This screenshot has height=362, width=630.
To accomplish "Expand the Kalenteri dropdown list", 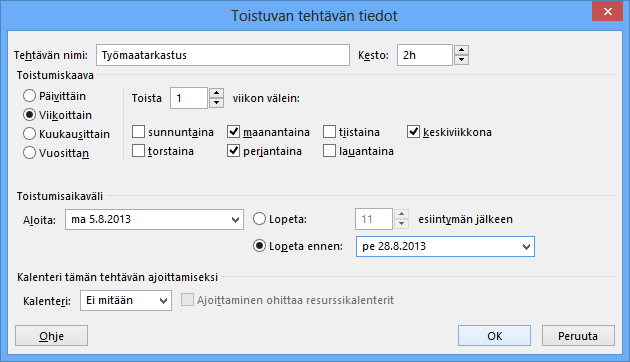I will (163, 301).
